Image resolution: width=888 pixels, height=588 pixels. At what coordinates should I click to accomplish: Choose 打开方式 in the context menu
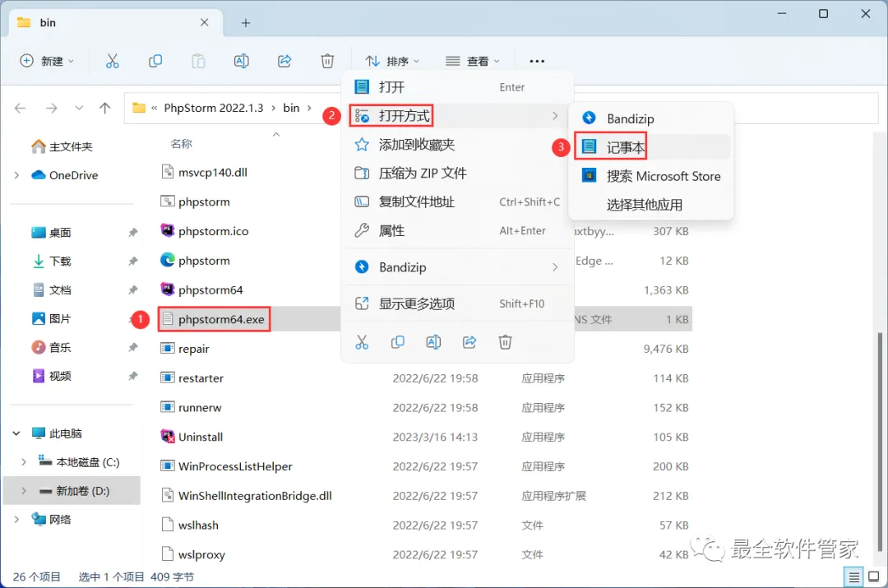(x=458, y=116)
